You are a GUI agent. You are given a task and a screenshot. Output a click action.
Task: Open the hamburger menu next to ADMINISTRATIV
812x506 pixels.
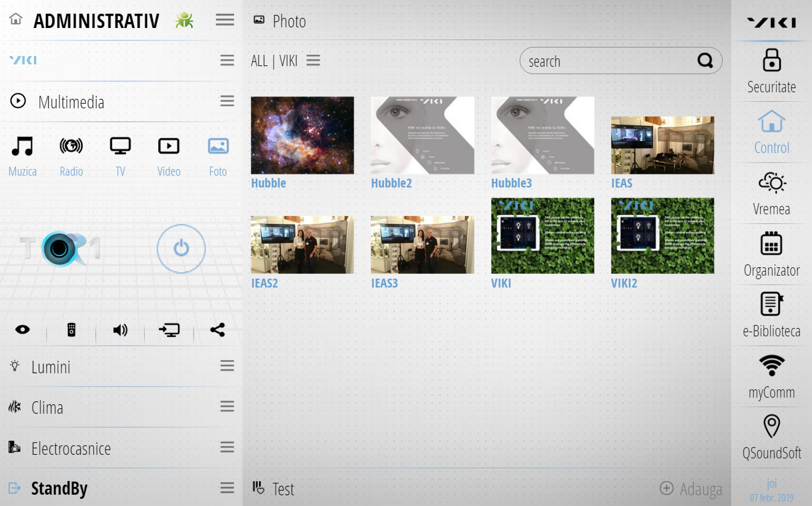tap(224, 19)
